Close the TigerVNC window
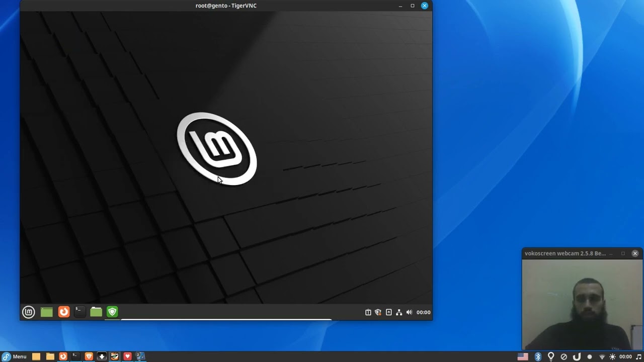Image resolution: width=644 pixels, height=362 pixels. click(425, 6)
